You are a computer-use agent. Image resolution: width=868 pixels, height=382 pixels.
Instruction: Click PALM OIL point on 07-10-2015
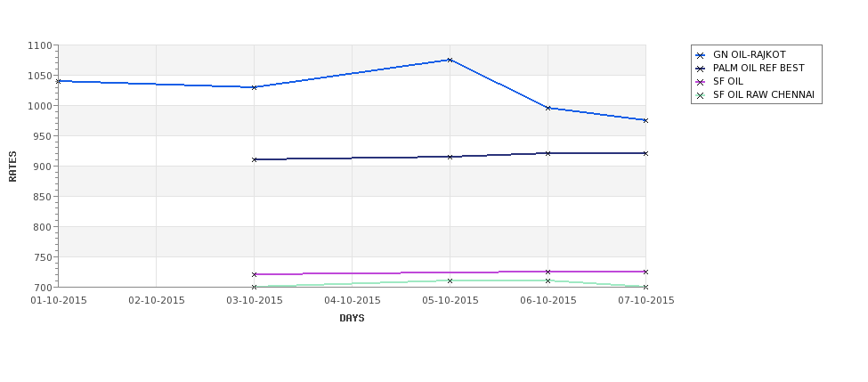645,153
